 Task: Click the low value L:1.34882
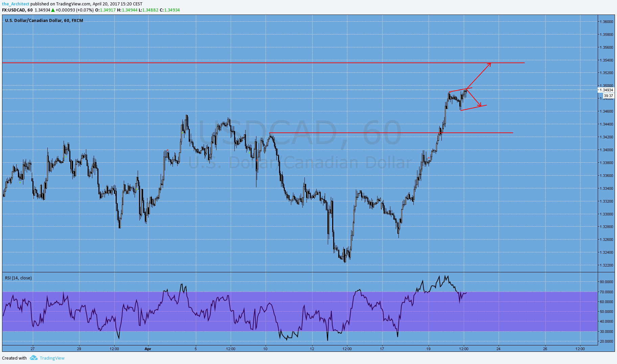(x=148, y=10)
